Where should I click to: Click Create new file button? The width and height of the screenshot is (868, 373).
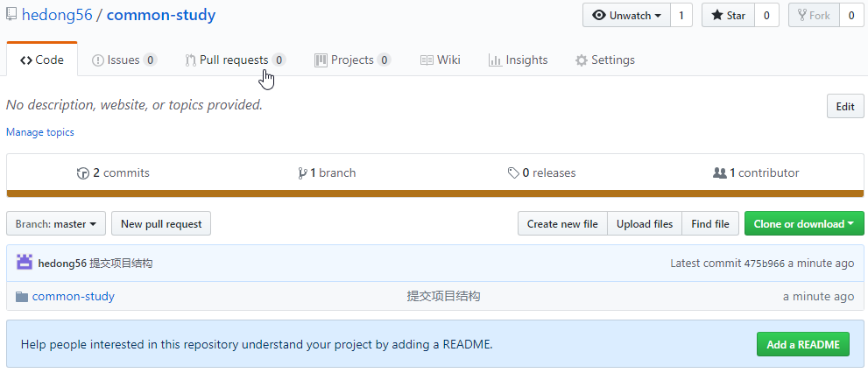[x=562, y=223]
